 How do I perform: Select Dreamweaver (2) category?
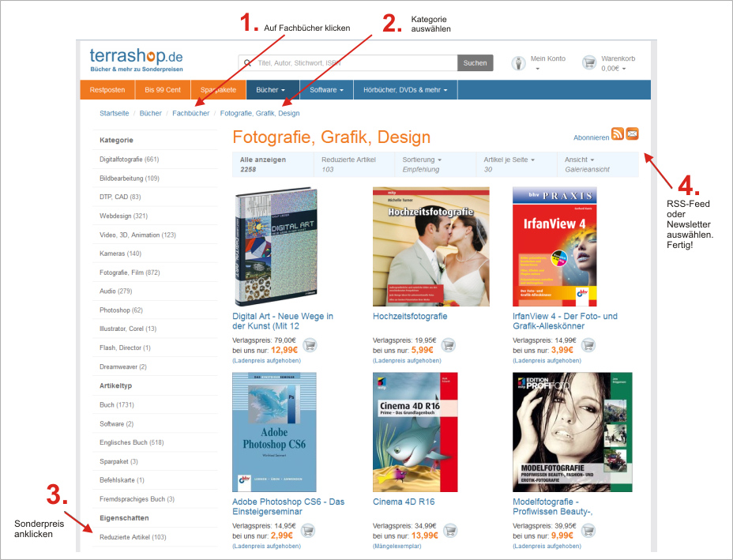[x=123, y=367]
